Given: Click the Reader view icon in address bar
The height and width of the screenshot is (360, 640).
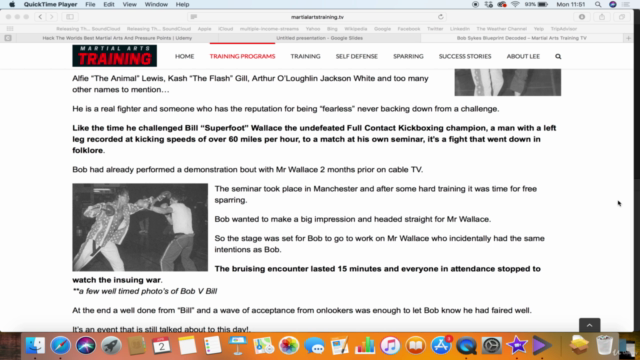Looking at the screenshot, I should [x=194, y=17].
